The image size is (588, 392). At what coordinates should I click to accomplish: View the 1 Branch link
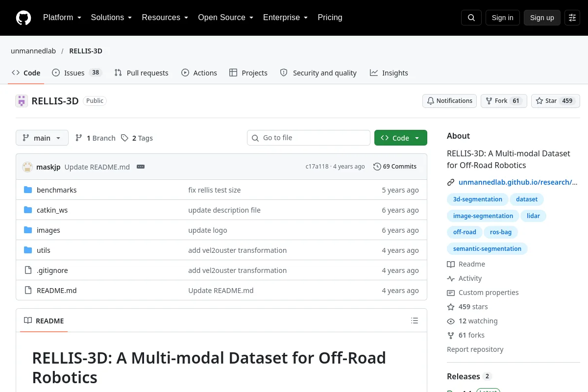95,138
